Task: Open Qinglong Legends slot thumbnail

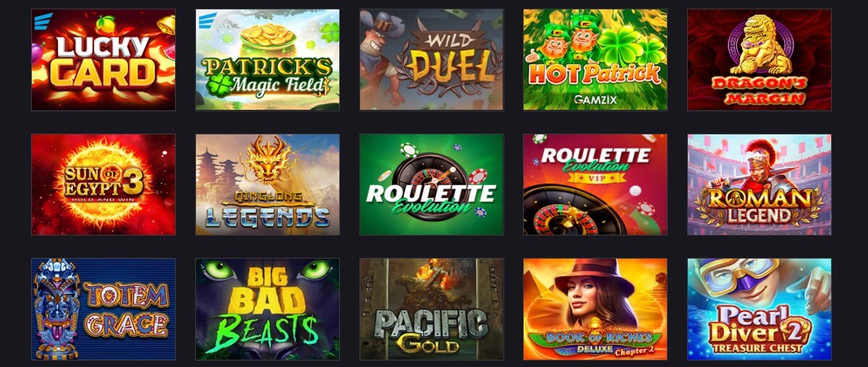Action: click(x=268, y=184)
